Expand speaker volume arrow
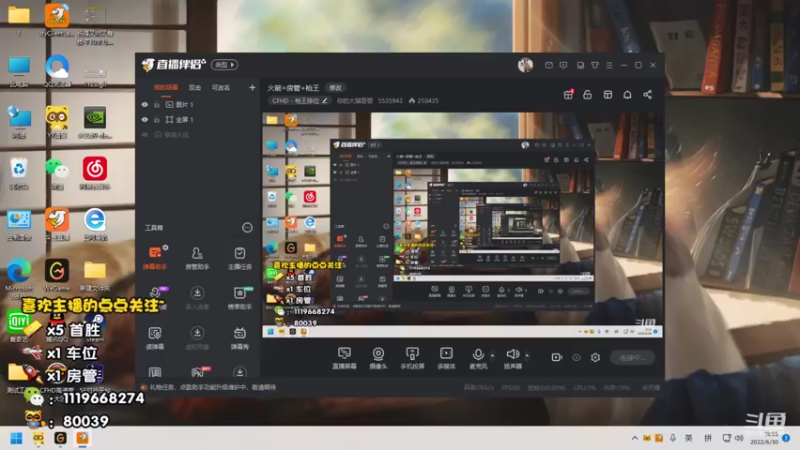 coord(527,355)
